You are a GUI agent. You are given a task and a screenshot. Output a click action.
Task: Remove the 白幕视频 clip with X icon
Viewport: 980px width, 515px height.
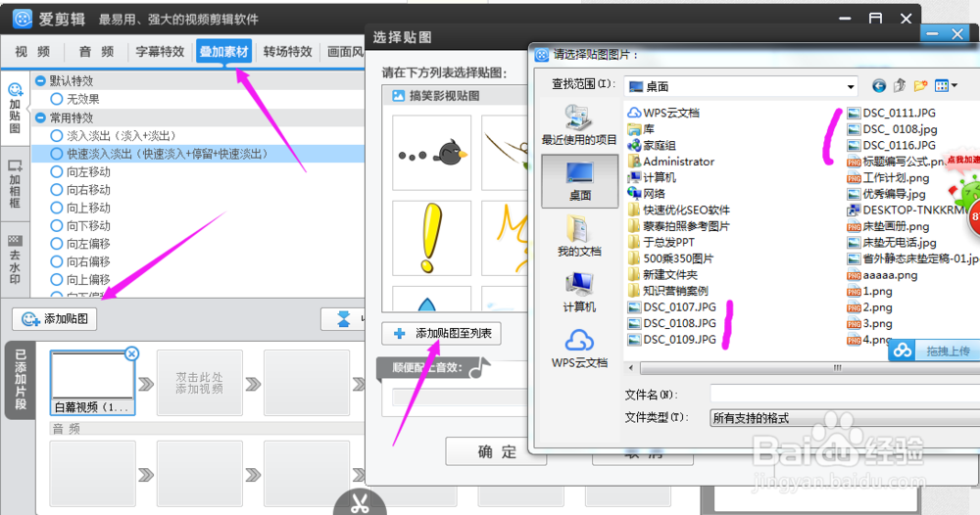click(131, 354)
